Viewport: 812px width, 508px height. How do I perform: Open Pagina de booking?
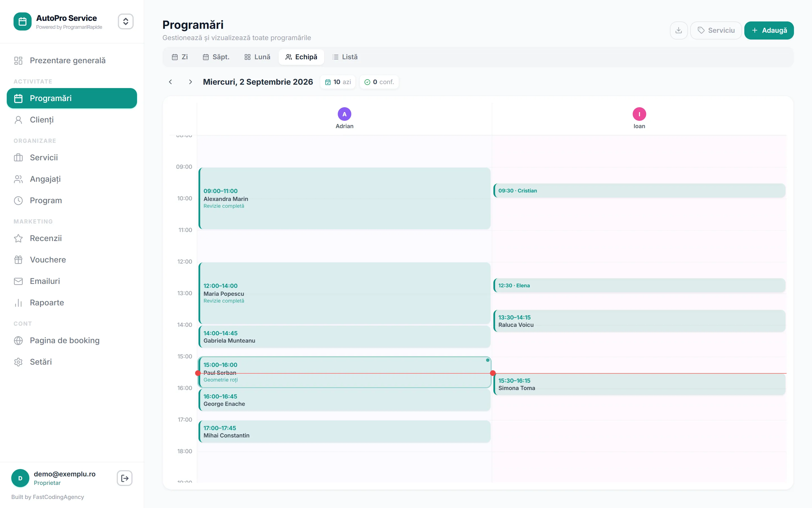click(72, 340)
